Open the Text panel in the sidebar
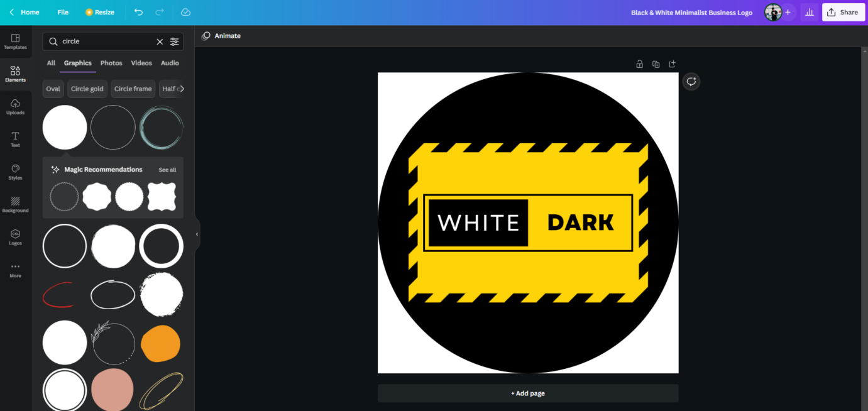The image size is (868, 411). (x=15, y=140)
